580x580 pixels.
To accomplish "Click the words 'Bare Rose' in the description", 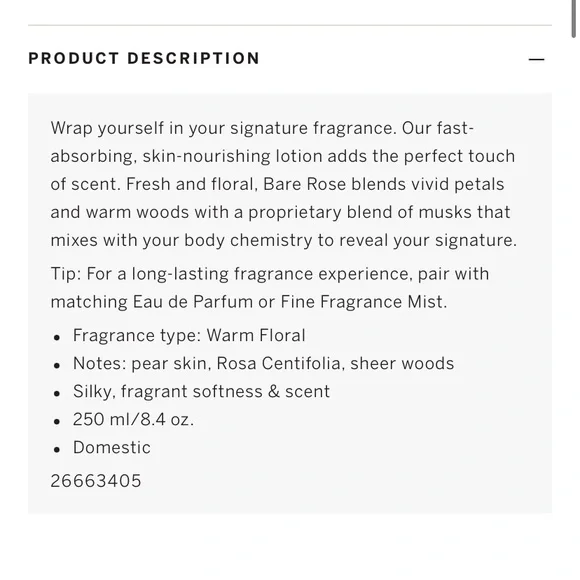I will click(304, 184).
